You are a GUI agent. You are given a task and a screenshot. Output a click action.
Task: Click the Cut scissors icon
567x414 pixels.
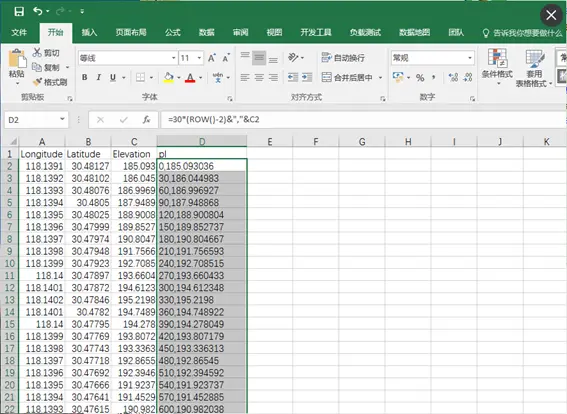[37, 52]
